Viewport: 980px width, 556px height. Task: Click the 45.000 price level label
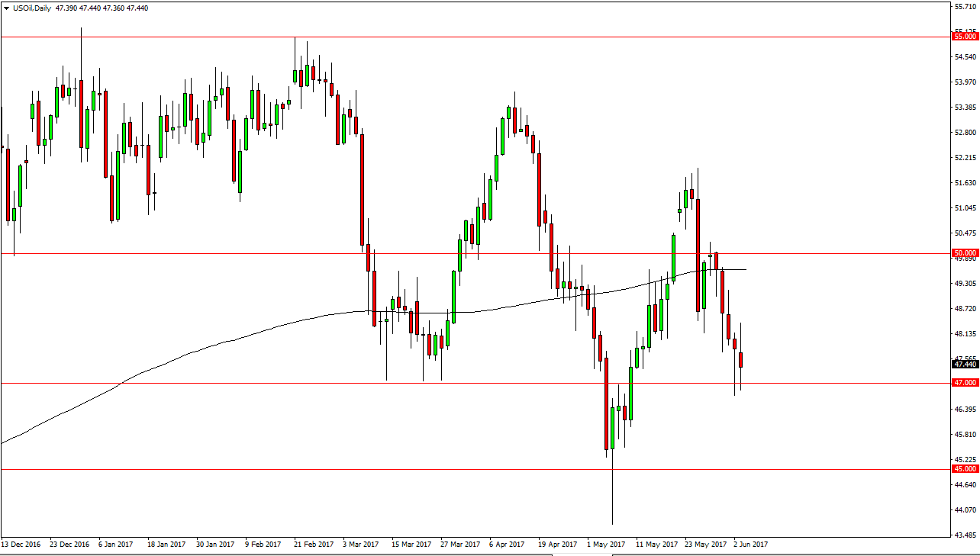pos(961,468)
